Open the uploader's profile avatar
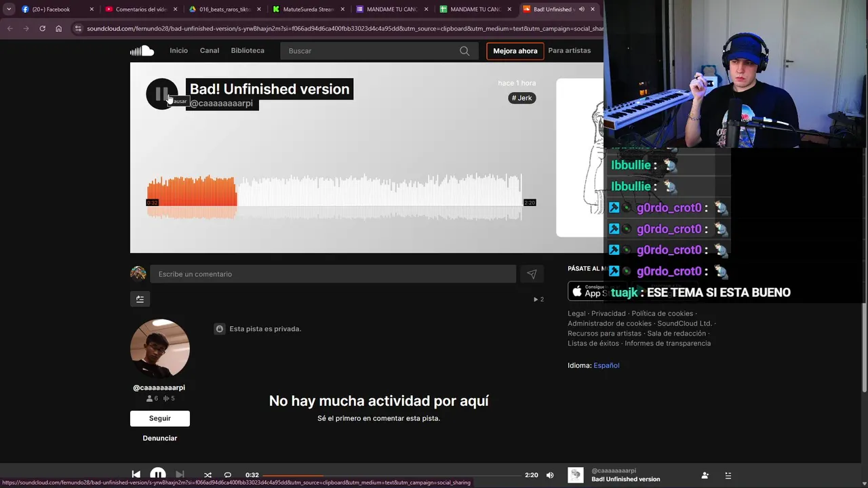Image resolution: width=868 pixels, height=488 pixels. point(160,348)
